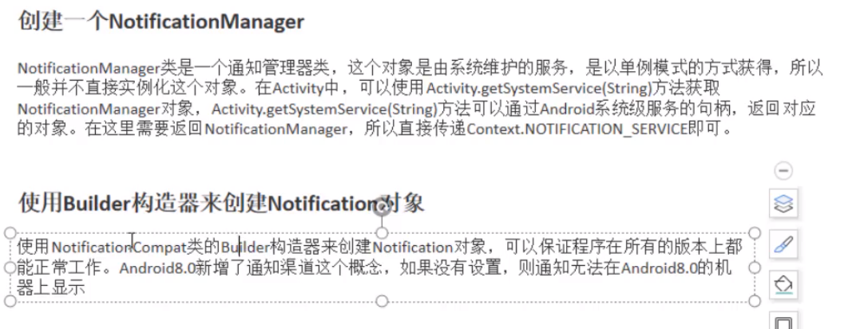Click the top-right corner handle of text box
Screen dimensions: 868x329
point(755,233)
